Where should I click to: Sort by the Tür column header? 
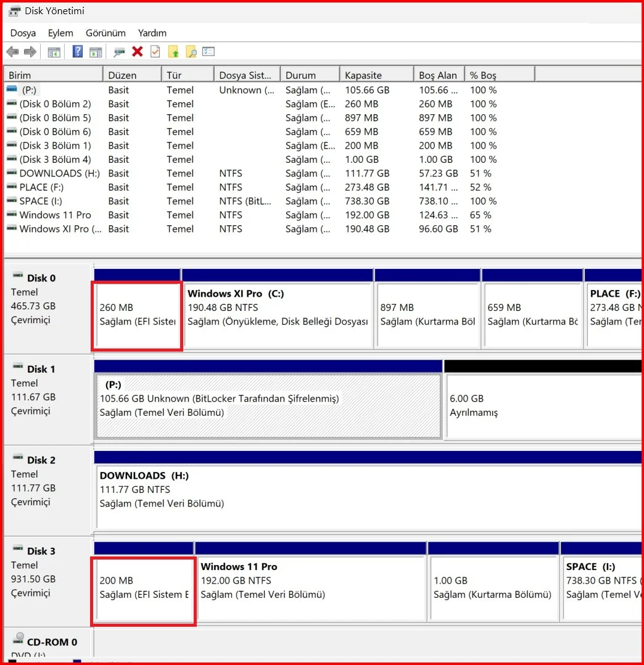(188, 75)
